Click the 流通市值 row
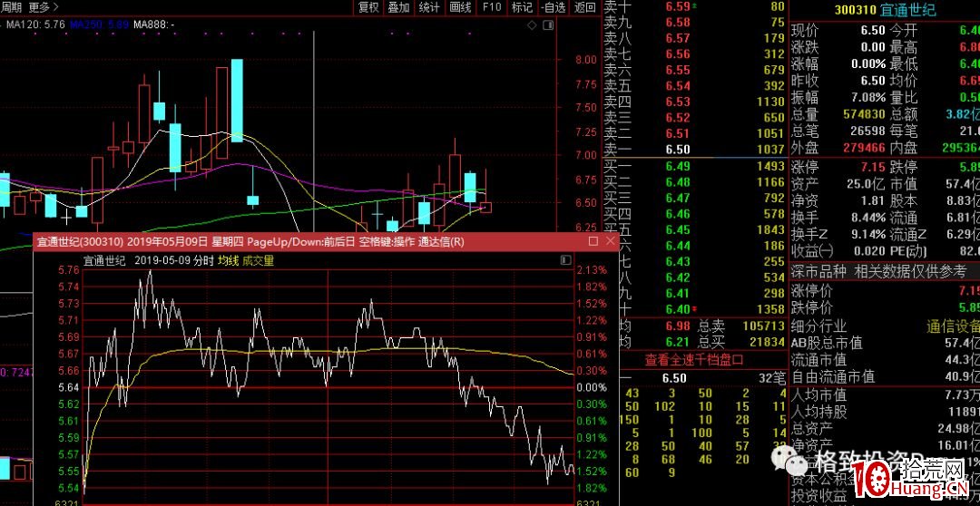This screenshot has height=506, width=980. (885, 360)
